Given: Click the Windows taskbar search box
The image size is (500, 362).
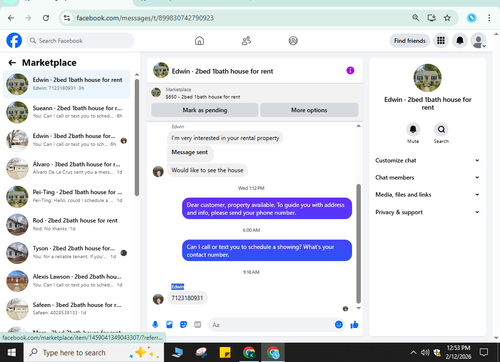Looking at the screenshot, I should 94,352.
